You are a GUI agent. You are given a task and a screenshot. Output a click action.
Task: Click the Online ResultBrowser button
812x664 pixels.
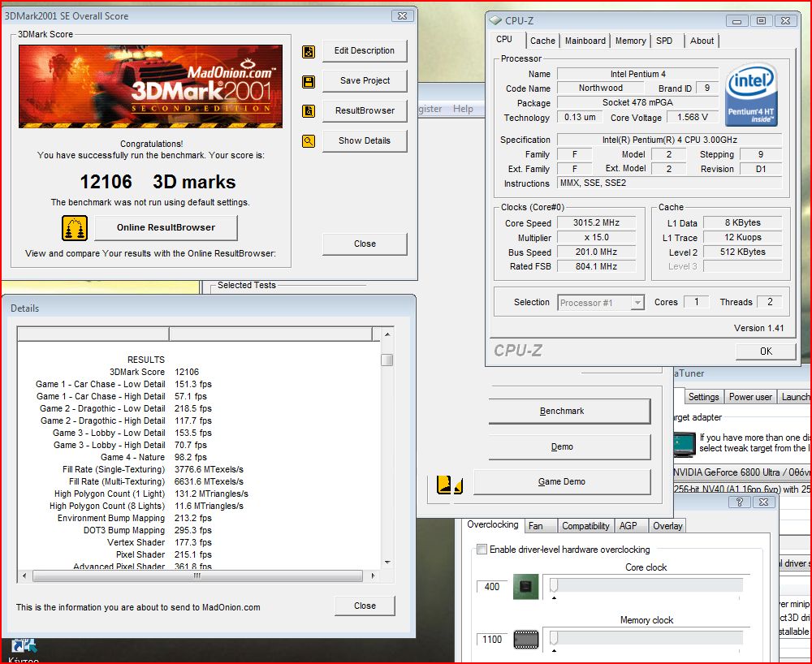pos(166,228)
